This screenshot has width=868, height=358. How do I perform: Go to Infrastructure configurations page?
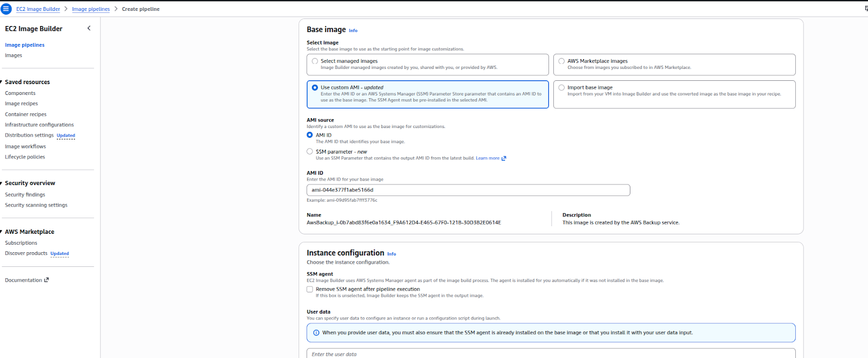[39, 125]
